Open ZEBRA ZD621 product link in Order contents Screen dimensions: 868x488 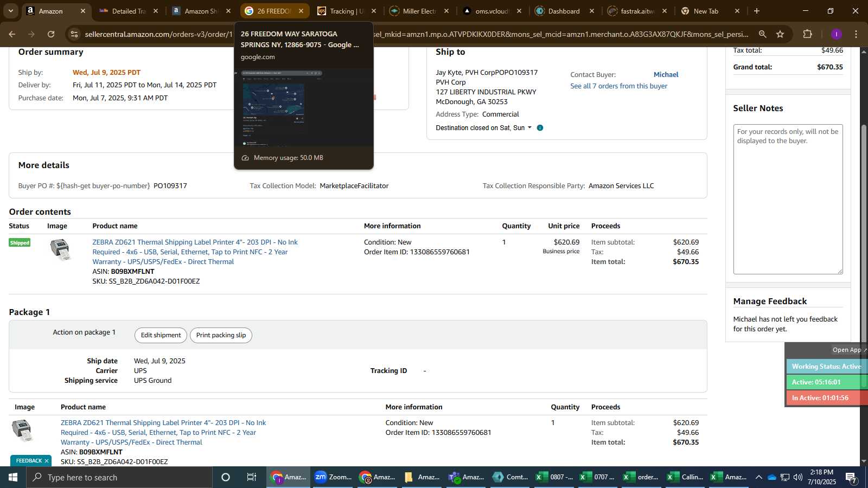pyautogui.click(x=195, y=252)
